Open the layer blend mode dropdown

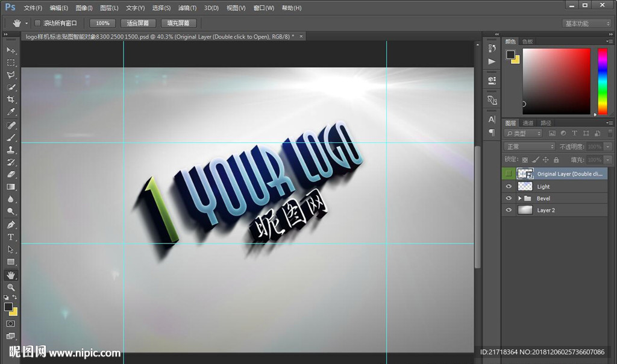tap(529, 146)
